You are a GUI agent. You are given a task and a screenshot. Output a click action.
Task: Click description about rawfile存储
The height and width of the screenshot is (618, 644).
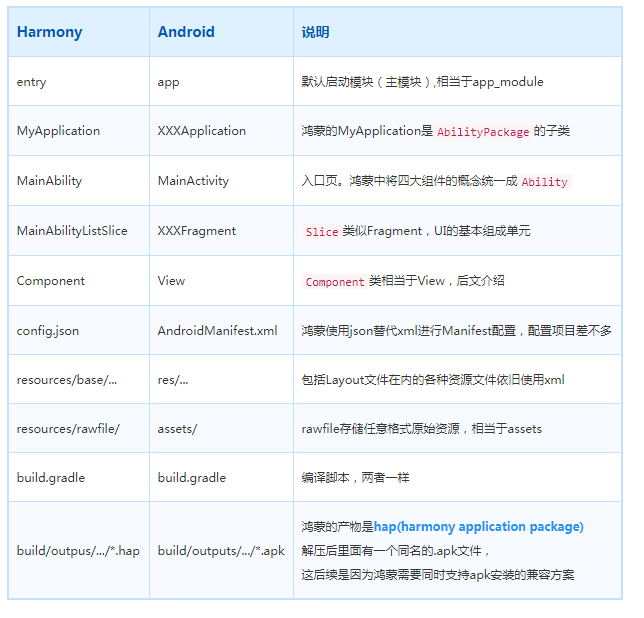point(421,429)
